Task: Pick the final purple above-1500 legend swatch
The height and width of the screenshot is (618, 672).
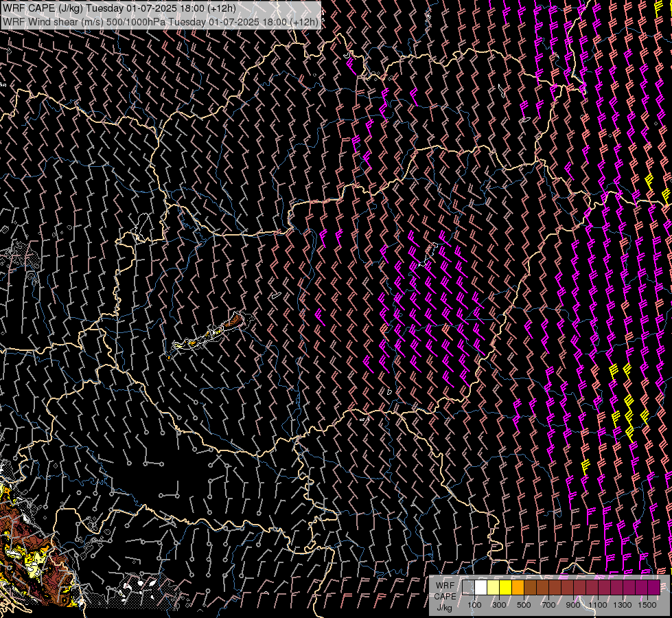Action: click(x=654, y=588)
